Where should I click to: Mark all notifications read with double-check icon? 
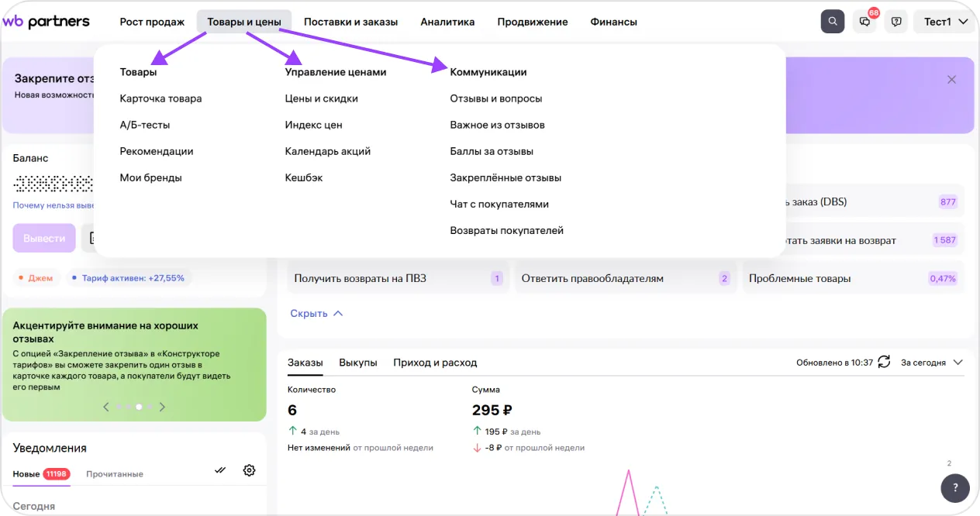coord(220,470)
